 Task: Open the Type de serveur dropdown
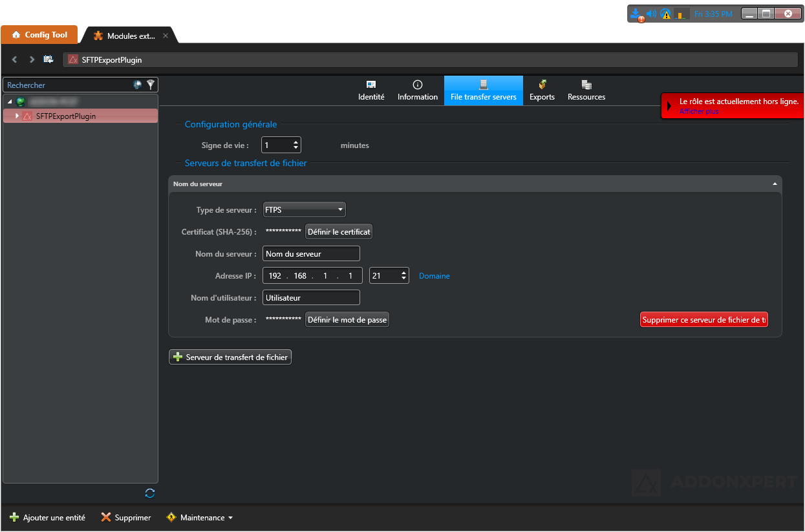[x=305, y=210]
